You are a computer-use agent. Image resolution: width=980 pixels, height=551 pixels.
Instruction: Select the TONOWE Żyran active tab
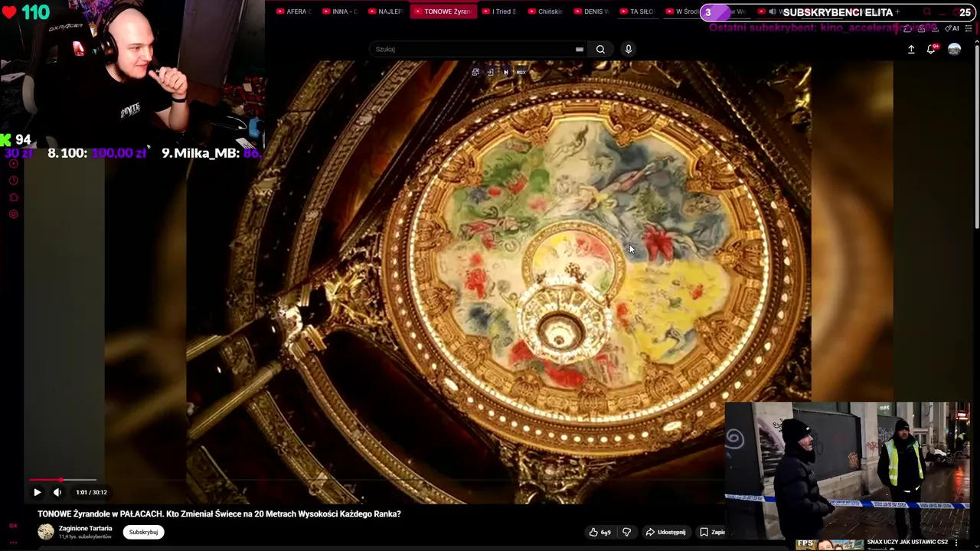[x=443, y=11]
